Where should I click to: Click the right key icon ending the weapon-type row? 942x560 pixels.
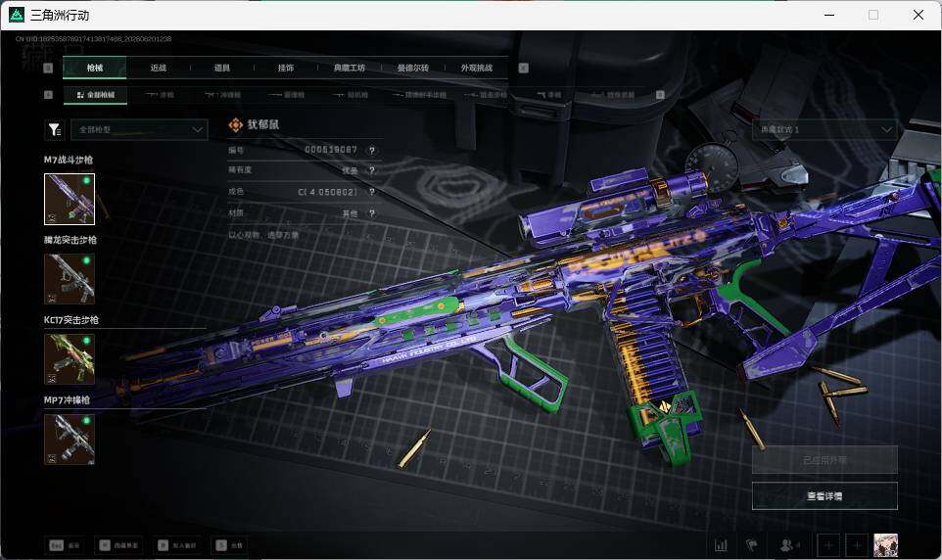tap(660, 95)
